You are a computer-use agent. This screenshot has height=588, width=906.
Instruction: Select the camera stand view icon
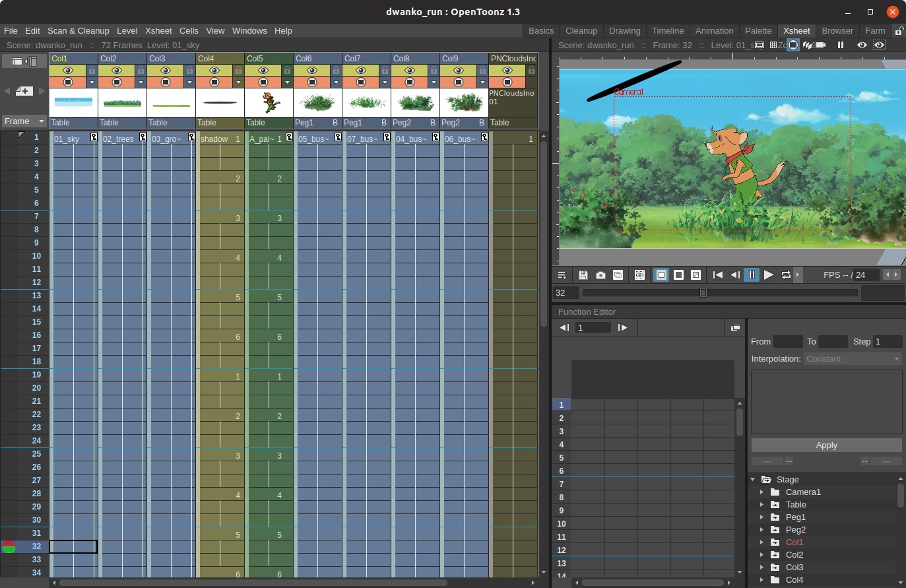point(793,45)
